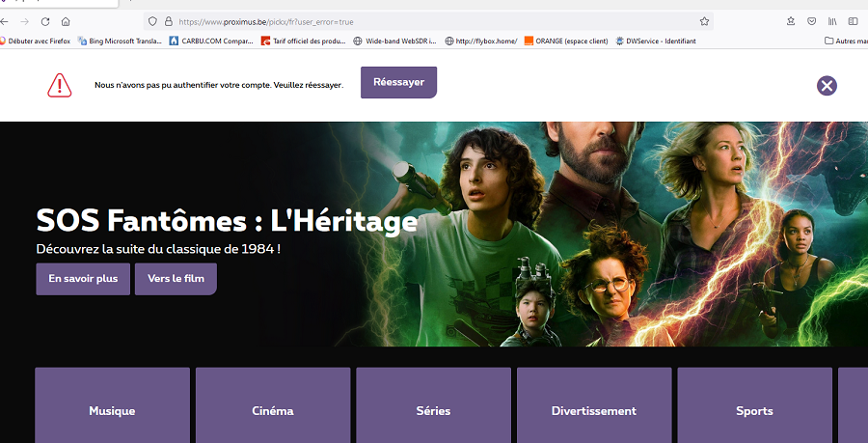Click the Découvrez la suite du classique text
Viewport: 868px width, 443px height.
(158, 249)
